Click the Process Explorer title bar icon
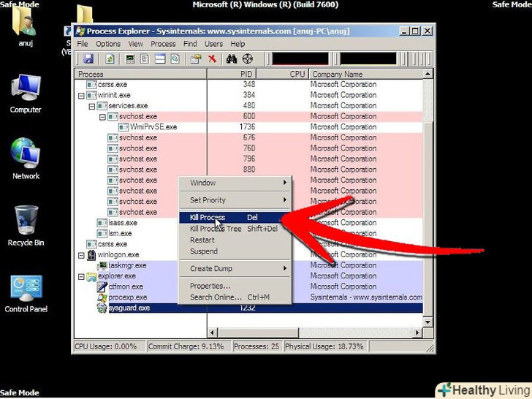Screen dimensions: 532x399 click(x=80, y=31)
